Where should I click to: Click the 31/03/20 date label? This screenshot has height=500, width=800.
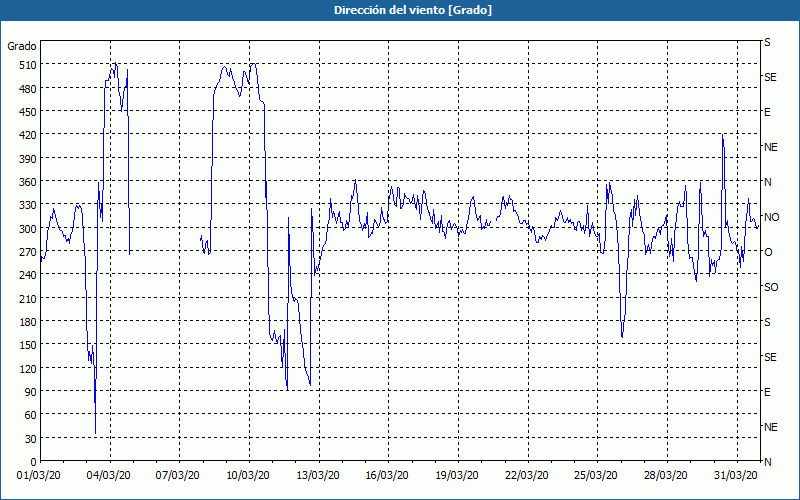point(735,476)
